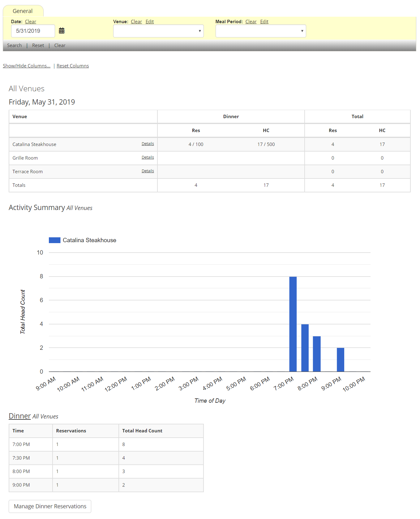
Task: Click Search in the filter bar
Action: [15, 45]
